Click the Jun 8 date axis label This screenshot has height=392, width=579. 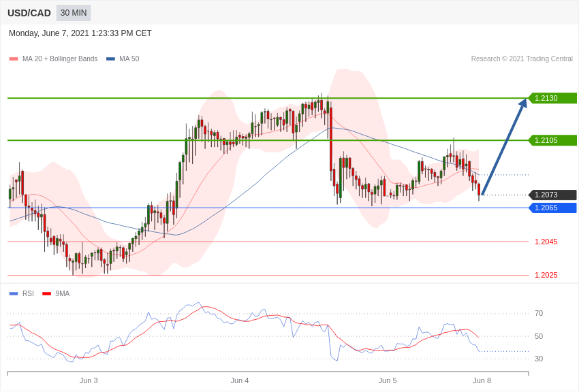pyautogui.click(x=482, y=380)
